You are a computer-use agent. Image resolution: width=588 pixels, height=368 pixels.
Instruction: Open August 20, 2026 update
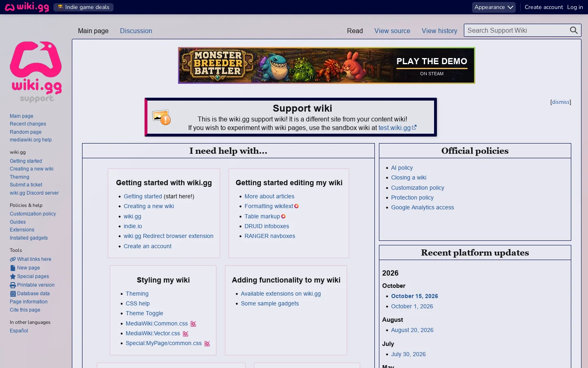click(412, 330)
